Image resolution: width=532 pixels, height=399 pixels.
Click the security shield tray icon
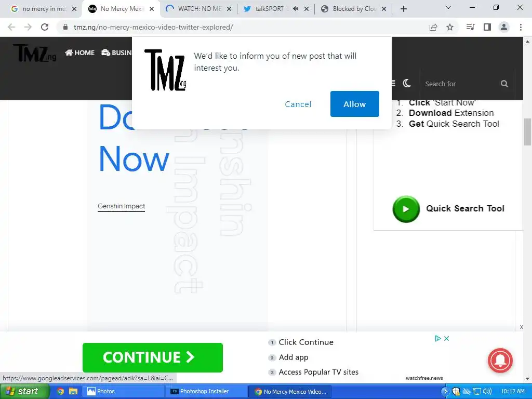456,392
